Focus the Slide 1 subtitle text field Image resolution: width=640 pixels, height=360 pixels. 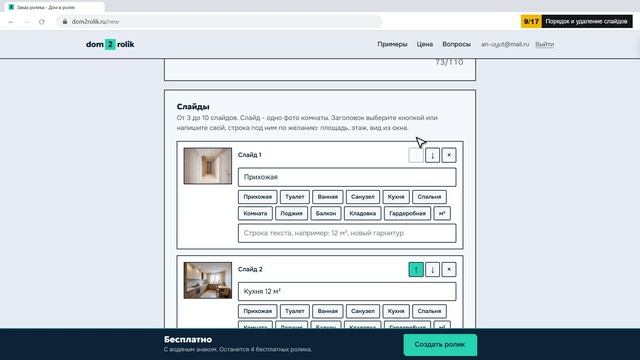point(347,233)
